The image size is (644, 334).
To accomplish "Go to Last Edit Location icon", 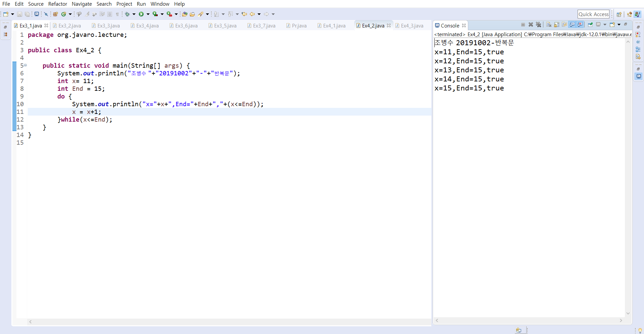I will (244, 14).
